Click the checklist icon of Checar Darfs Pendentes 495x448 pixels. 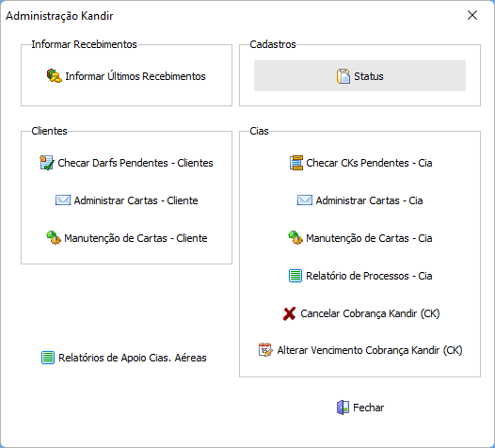click(47, 163)
